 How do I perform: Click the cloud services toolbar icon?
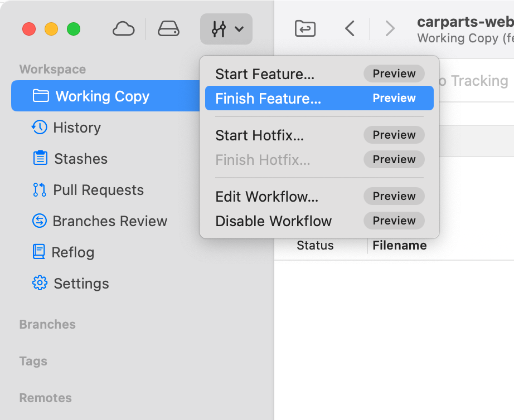click(123, 28)
